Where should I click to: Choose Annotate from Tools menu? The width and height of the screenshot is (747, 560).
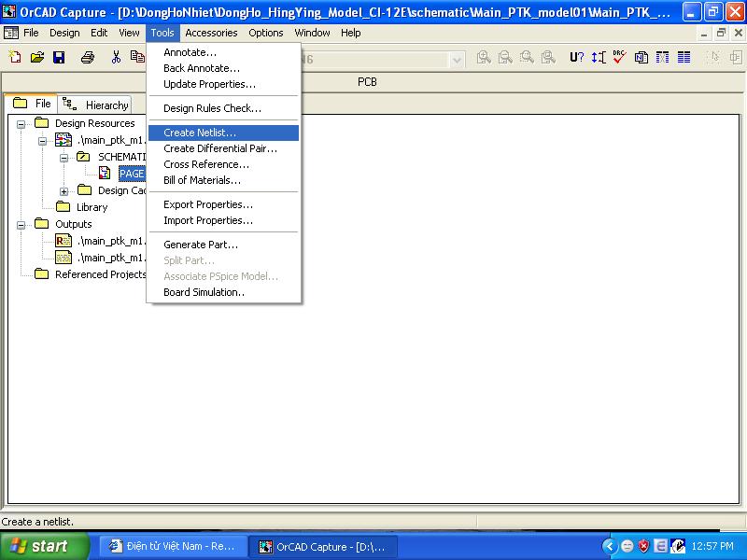223,52
